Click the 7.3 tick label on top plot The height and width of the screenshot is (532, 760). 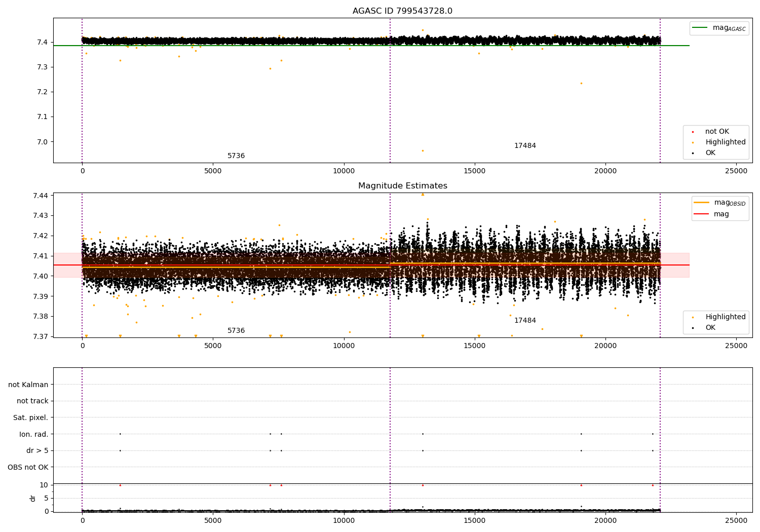(x=42, y=67)
